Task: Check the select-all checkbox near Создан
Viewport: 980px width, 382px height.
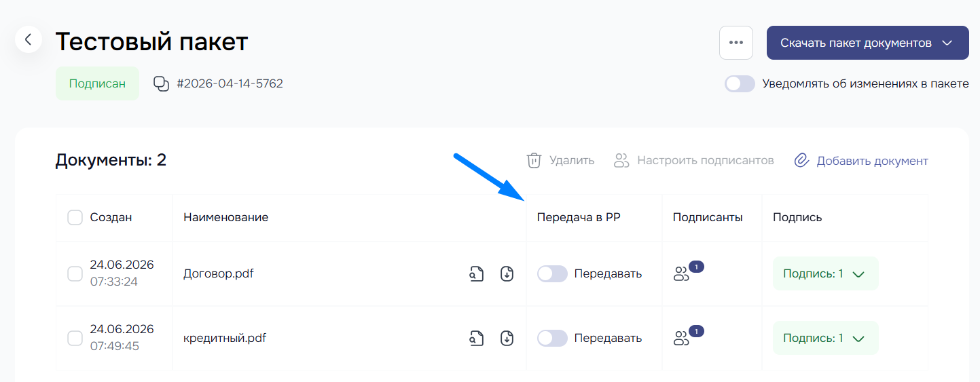Action: pyautogui.click(x=75, y=218)
